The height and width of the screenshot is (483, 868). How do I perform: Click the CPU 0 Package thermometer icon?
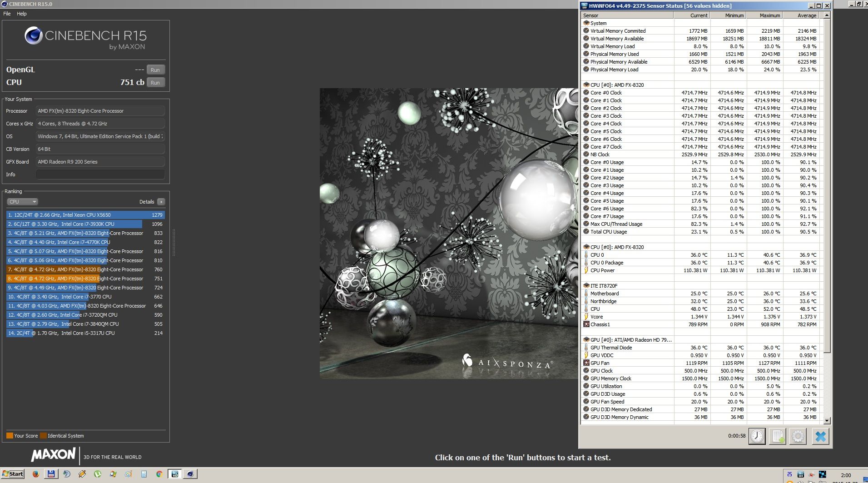click(x=586, y=263)
